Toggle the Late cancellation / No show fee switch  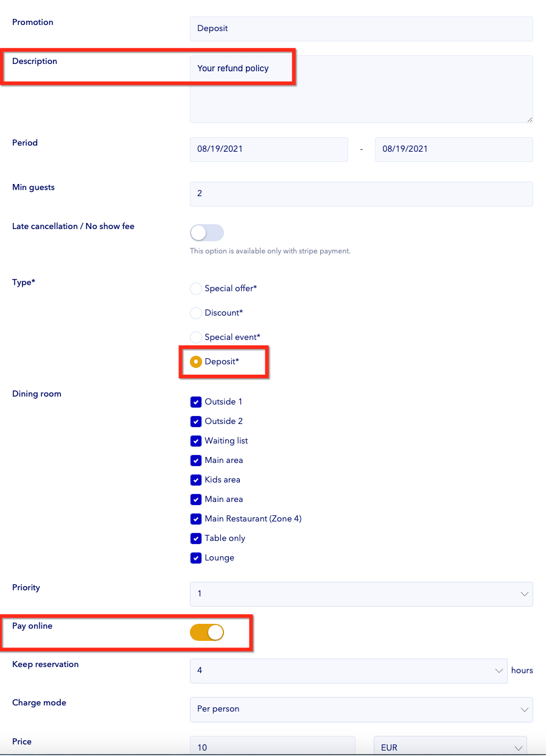(207, 233)
